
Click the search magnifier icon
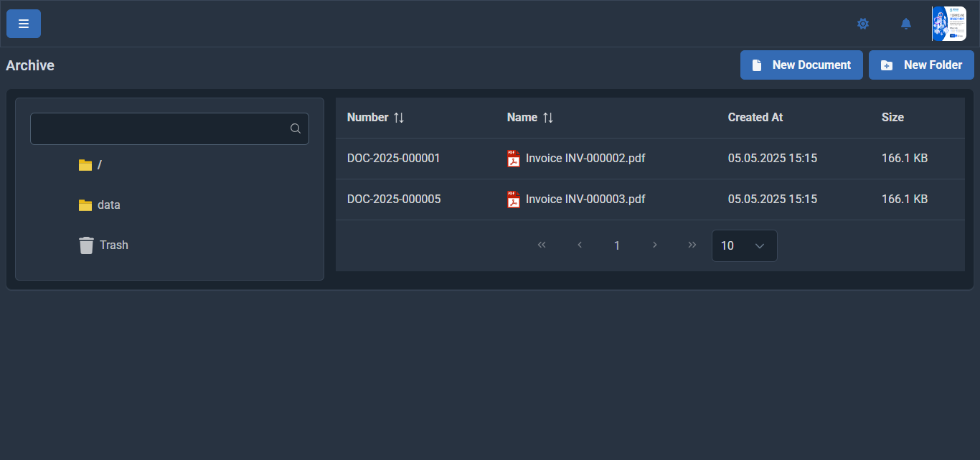296,128
